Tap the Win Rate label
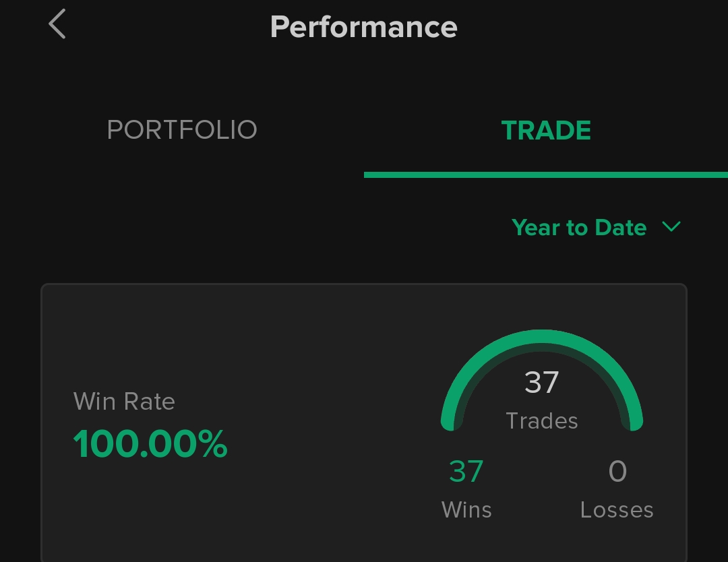 point(124,401)
